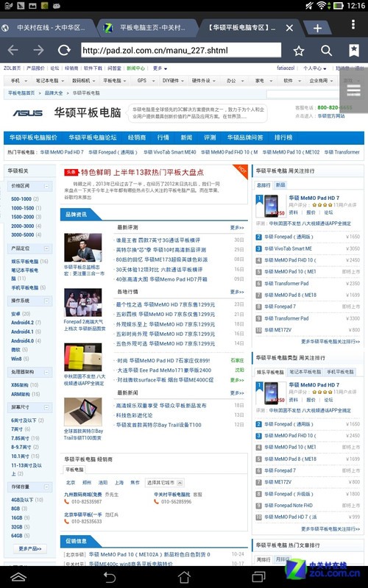Open 华硕 Fonepad (通用版) ranked second in 周关注排行
Image resolution: width=368 pixels, height=588 pixels.
tap(289, 237)
